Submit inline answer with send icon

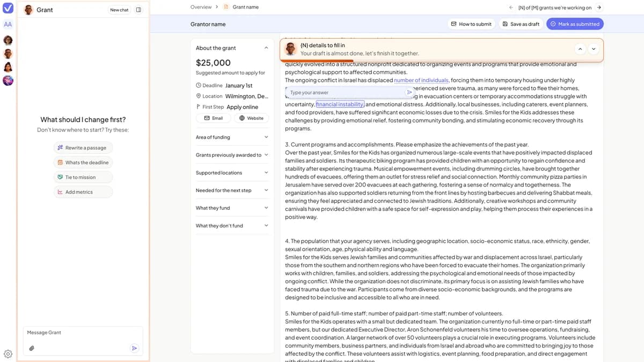click(x=409, y=92)
